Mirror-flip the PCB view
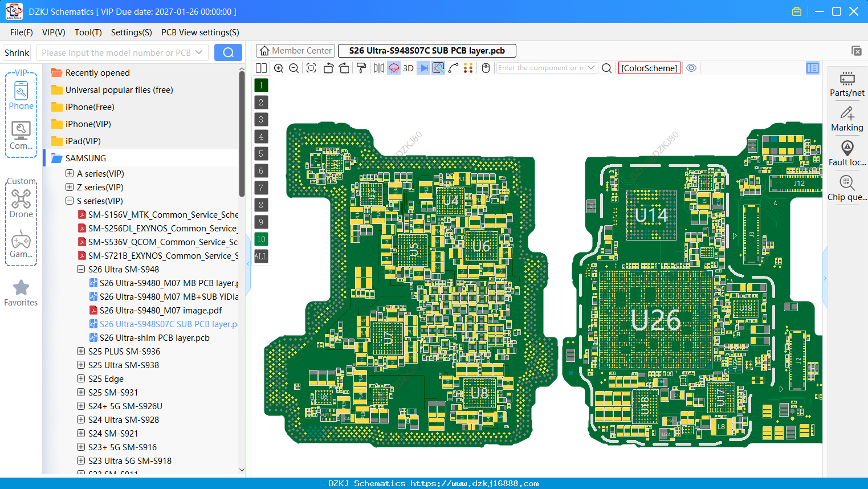The height and width of the screenshot is (489, 868). [x=378, y=68]
